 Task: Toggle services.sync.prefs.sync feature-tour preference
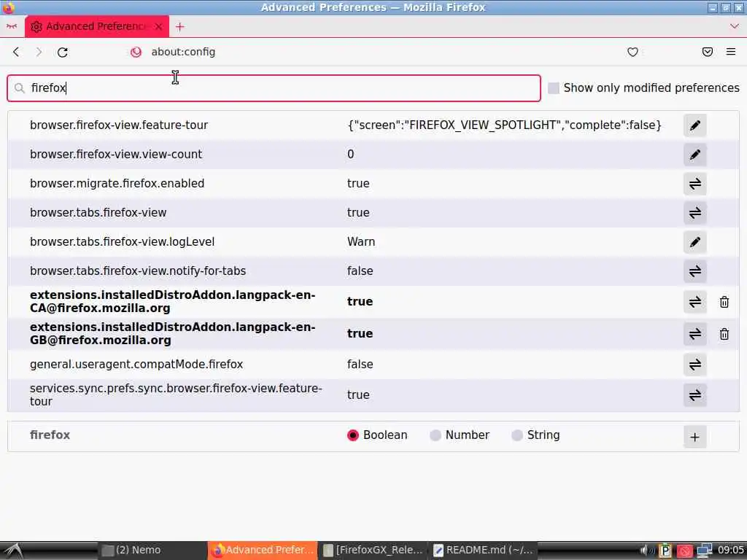tap(694, 395)
